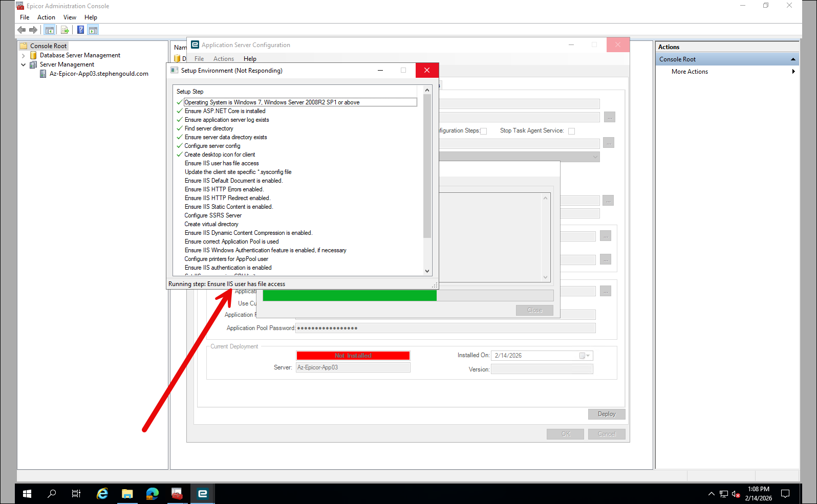Viewport: 817px width, 504px height.
Task: Click the red Not Installed status indicator
Action: pos(353,356)
